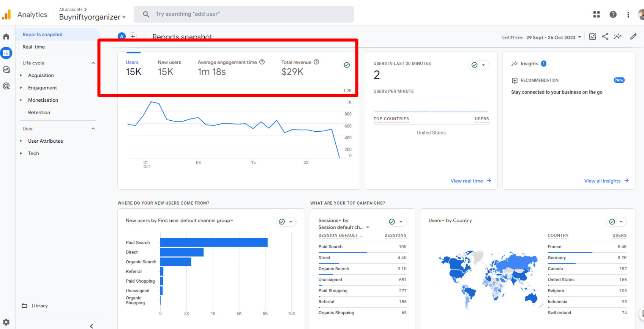Click checkmark status on Users by Country card
This screenshot has height=329, width=644.
click(612, 222)
